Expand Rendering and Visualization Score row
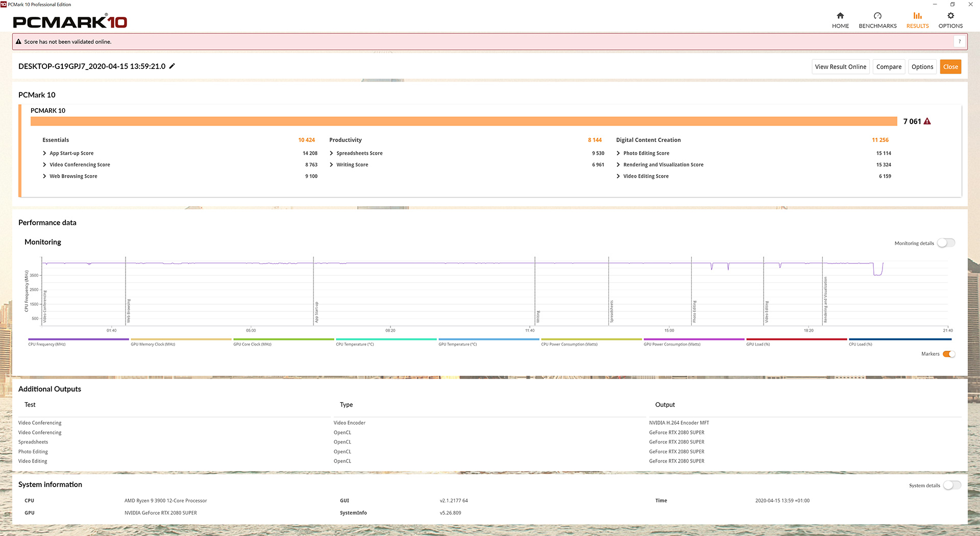This screenshot has height=536, width=980. [x=618, y=165]
